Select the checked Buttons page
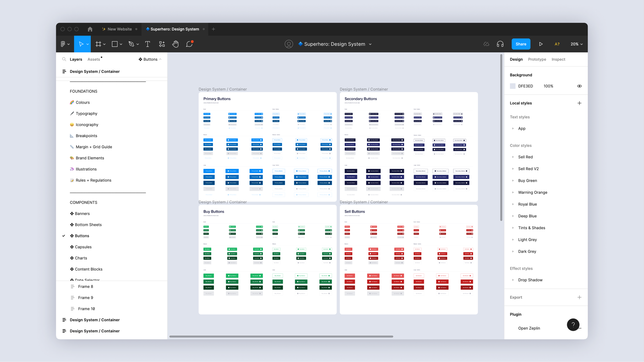 pyautogui.click(x=82, y=236)
